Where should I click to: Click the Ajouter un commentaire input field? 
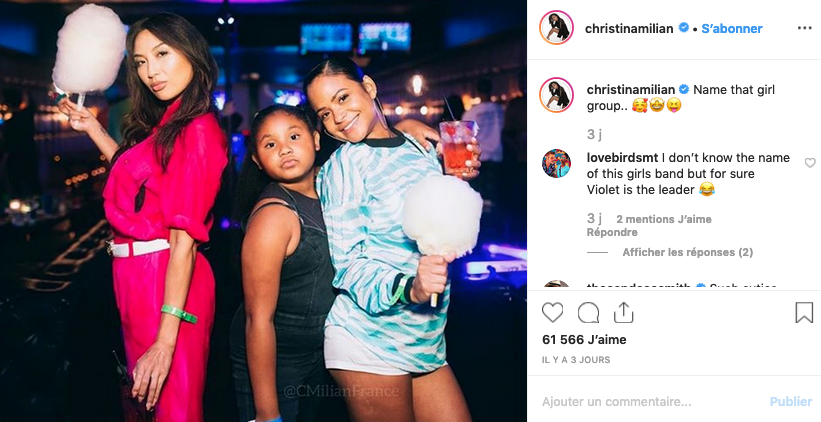point(649,402)
